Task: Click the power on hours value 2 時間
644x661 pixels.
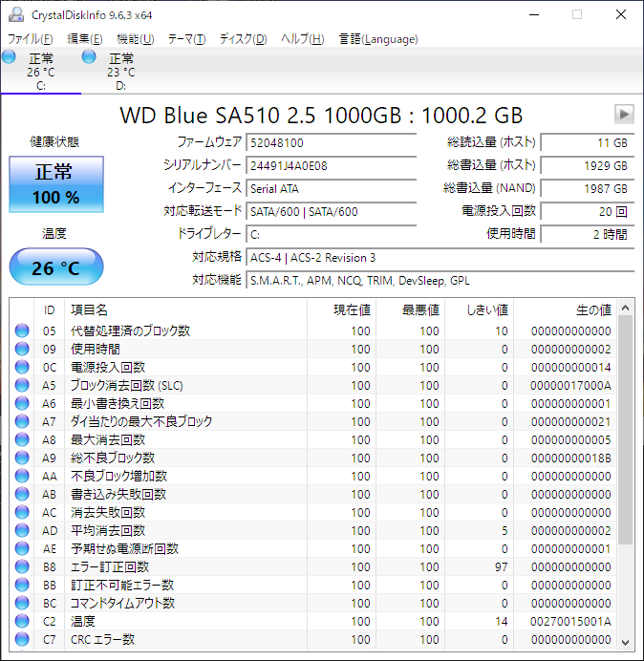Action: click(x=588, y=234)
